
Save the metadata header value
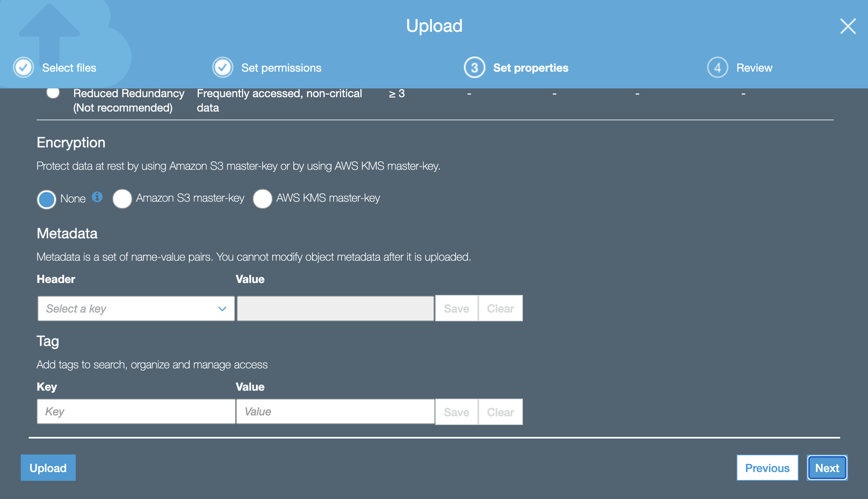pos(456,308)
